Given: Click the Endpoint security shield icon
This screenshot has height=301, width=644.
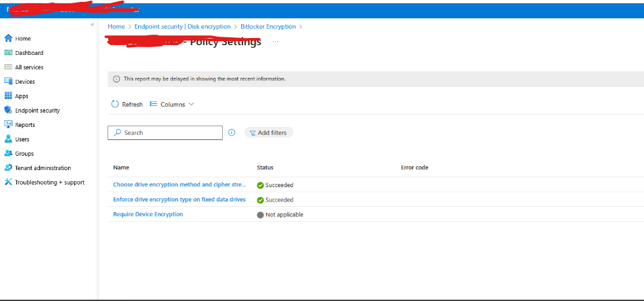Looking at the screenshot, I should click(8, 110).
